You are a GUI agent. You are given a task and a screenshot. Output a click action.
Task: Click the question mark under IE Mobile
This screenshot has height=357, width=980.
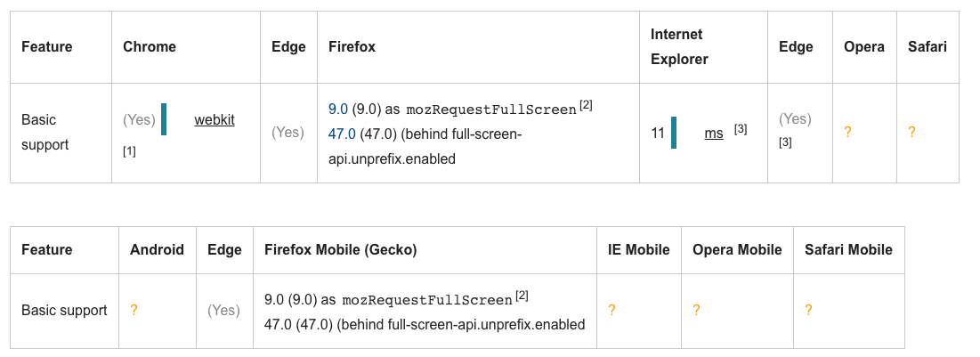tap(611, 310)
